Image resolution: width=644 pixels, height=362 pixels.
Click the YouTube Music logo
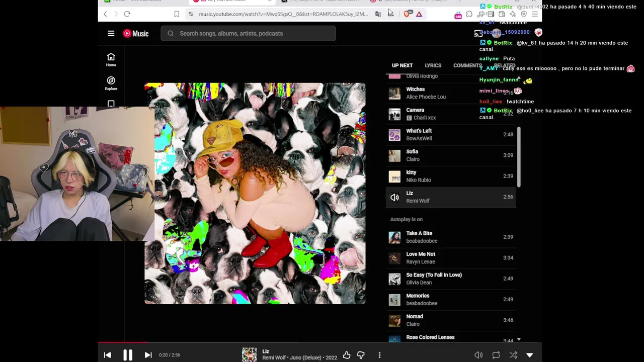click(x=136, y=34)
